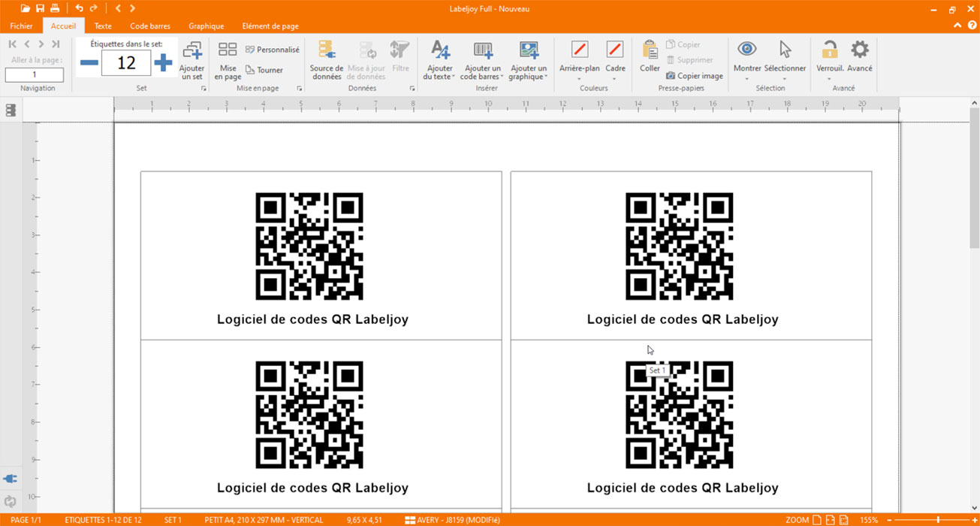Click 'Copier image' in the clipboard group
Image resolution: width=980 pixels, height=526 pixels.
coord(695,76)
